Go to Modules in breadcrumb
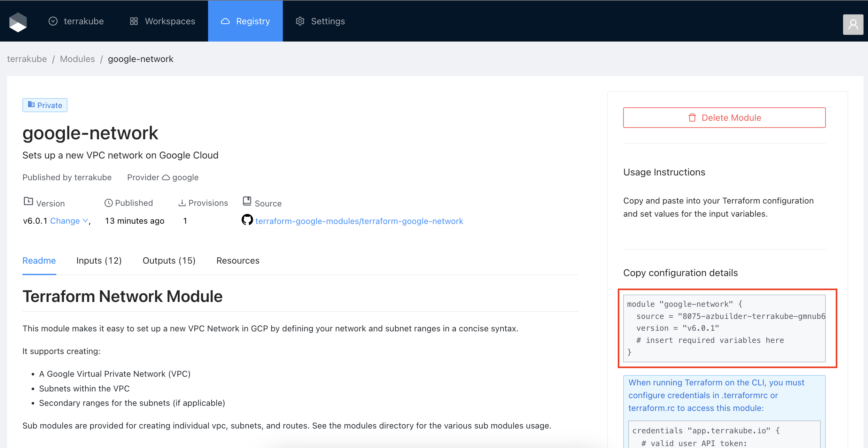The image size is (868, 448). pos(77,59)
